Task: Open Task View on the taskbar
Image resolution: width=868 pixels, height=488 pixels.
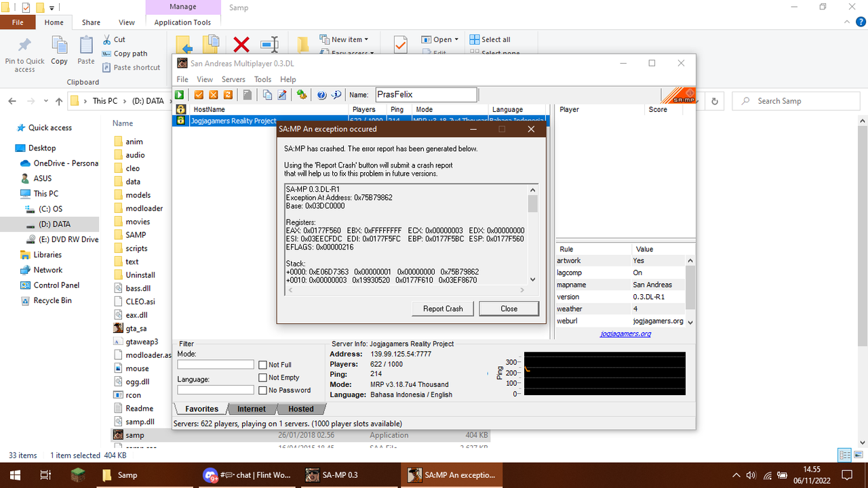Action: [x=45, y=475]
